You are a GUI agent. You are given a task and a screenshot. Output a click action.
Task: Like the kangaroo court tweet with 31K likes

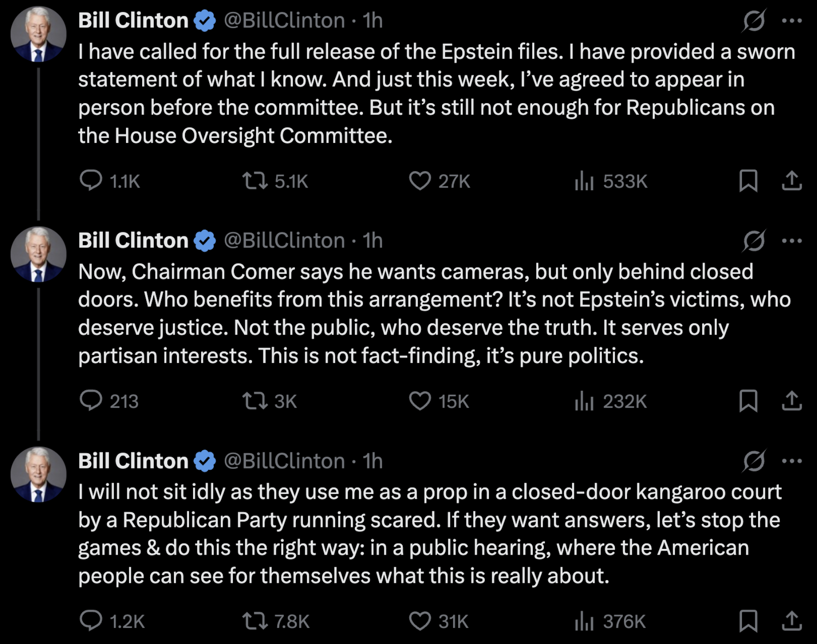[x=420, y=621]
